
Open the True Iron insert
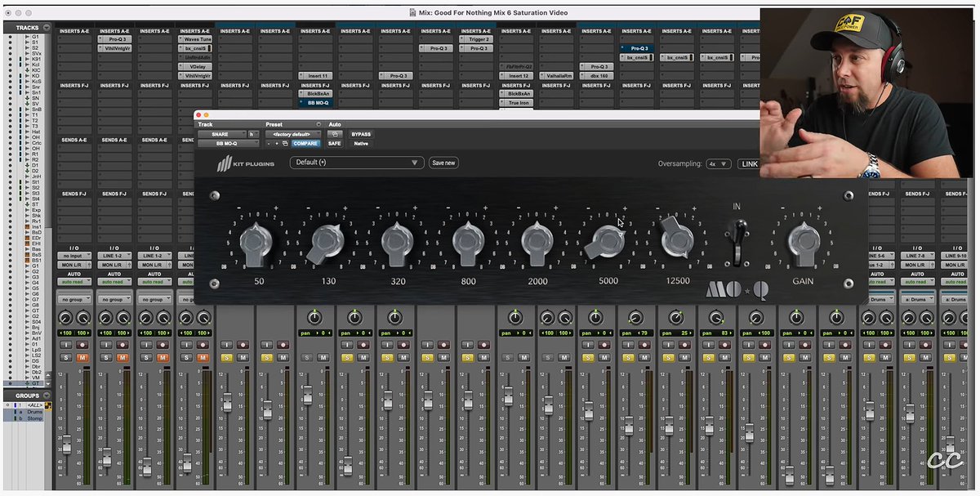point(517,103)
